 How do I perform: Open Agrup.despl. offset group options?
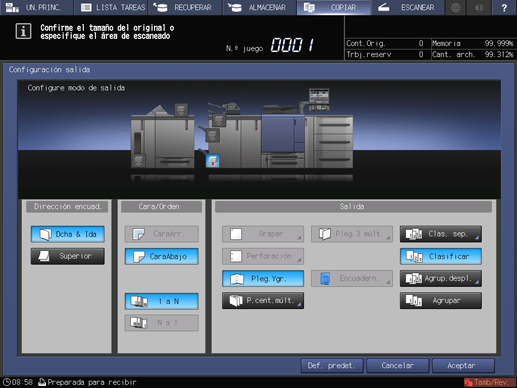(441, 278)
